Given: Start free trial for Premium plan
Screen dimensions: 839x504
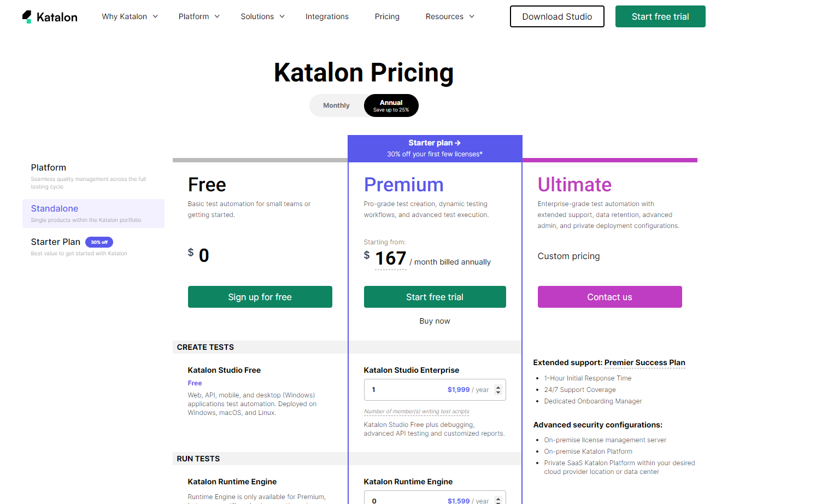Looking at the screenshot, I should (x=435, y=297).
